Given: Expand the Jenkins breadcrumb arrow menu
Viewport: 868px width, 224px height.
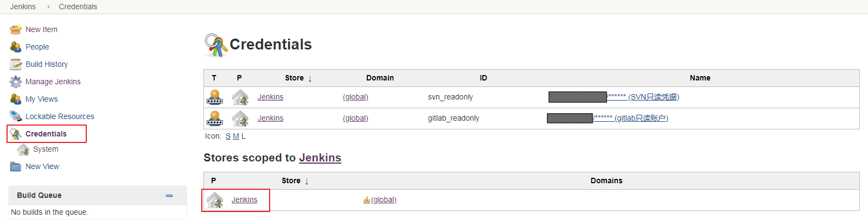Looking at the screenshot, I should [48, 7].
